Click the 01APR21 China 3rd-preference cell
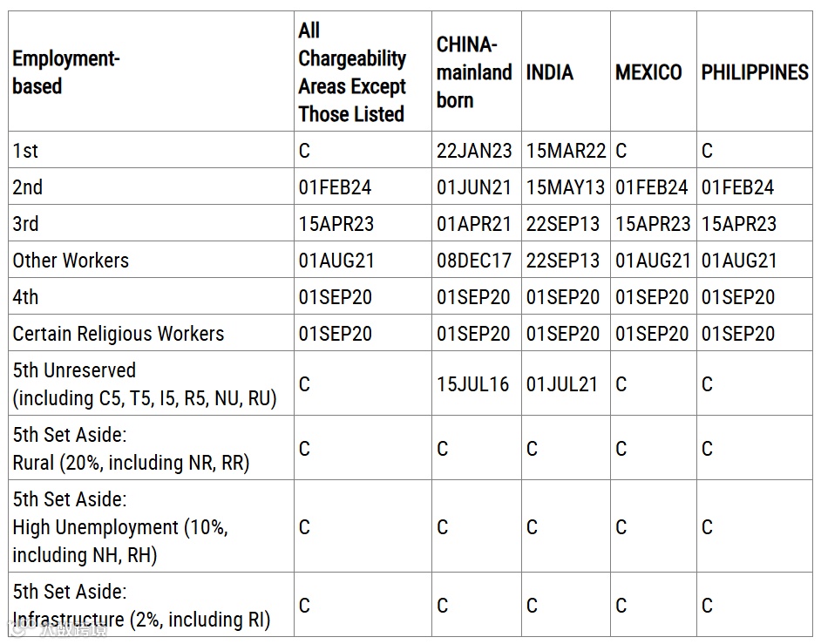The height and width of the screenshot is (644, 821). (x=474, y=224)
